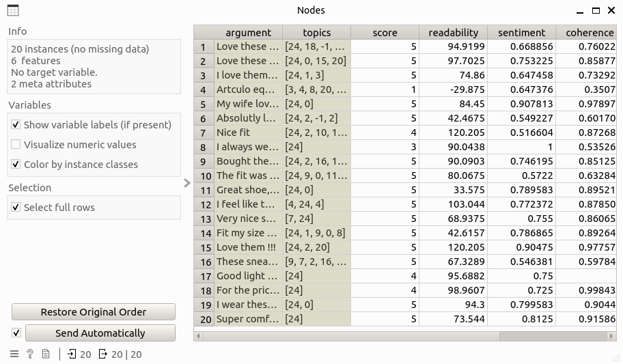Select the sentiment value 0.907813
Viewport: 623px width, 364px height.
(x=522, y=104)
